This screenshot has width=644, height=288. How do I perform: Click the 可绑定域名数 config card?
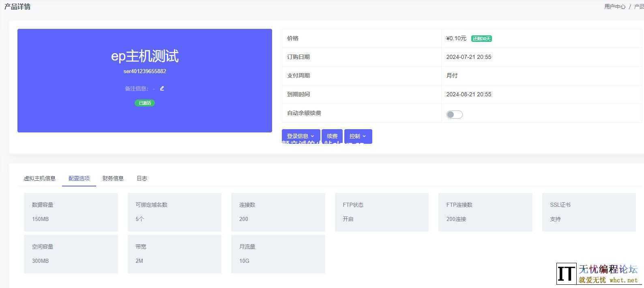(174, 212)
